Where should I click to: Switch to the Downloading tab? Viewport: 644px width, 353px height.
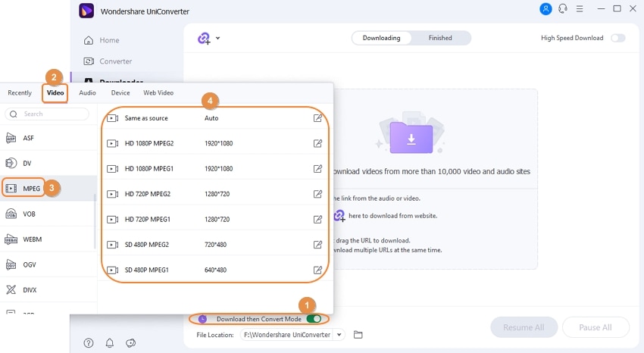[381, 38]
